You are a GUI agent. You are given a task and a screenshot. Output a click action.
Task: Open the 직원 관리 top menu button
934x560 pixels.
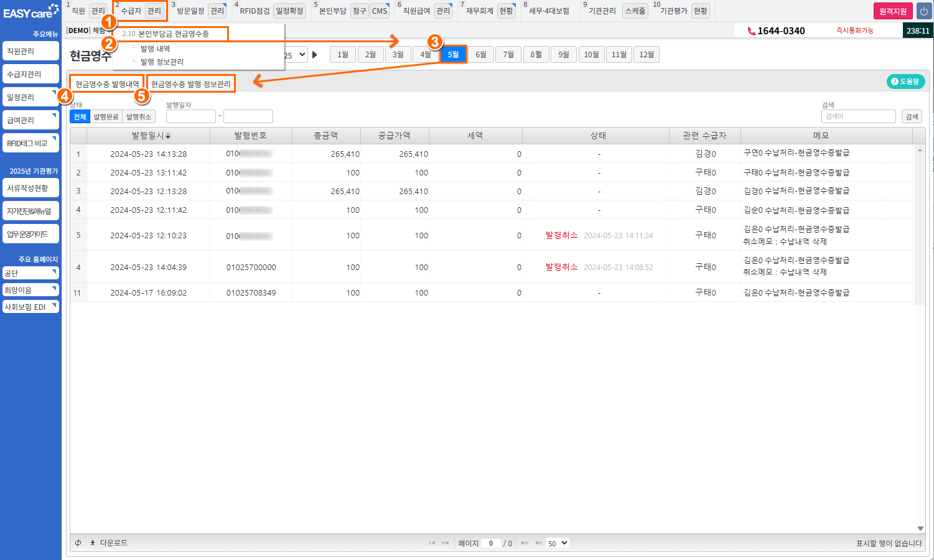[x=98, y=11]
